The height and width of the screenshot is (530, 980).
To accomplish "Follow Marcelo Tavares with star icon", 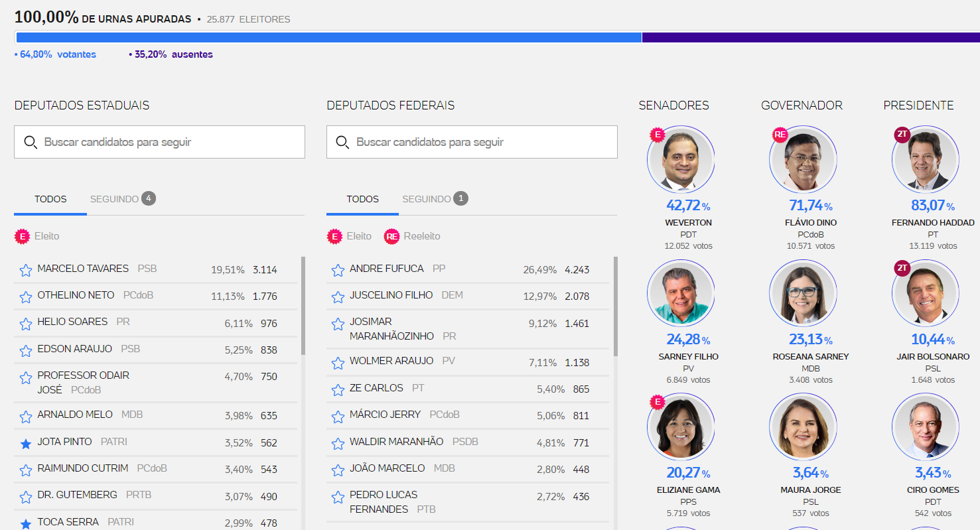I will coord(26,270).
